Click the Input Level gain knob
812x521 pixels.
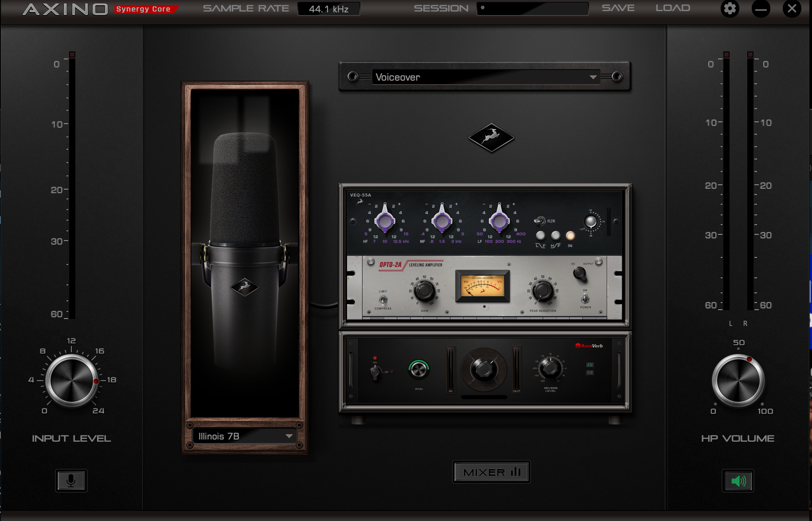click(71, 381)
